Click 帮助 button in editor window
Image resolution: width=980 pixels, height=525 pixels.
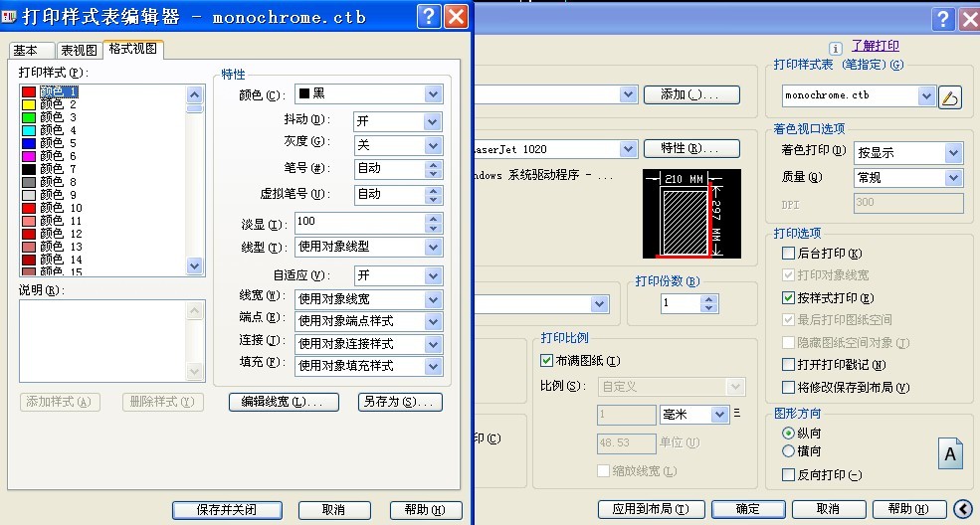pyautogui.click(x=425, y=510)
